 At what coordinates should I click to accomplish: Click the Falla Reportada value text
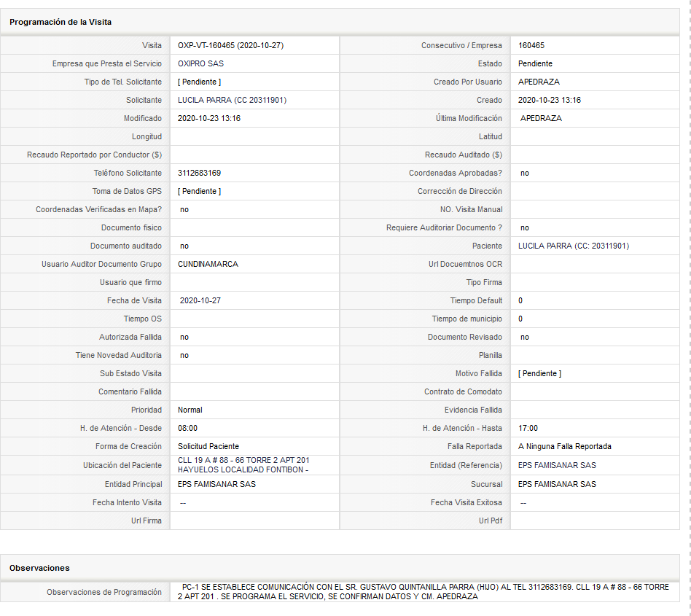pyautogui.click(x=564, y=446)
